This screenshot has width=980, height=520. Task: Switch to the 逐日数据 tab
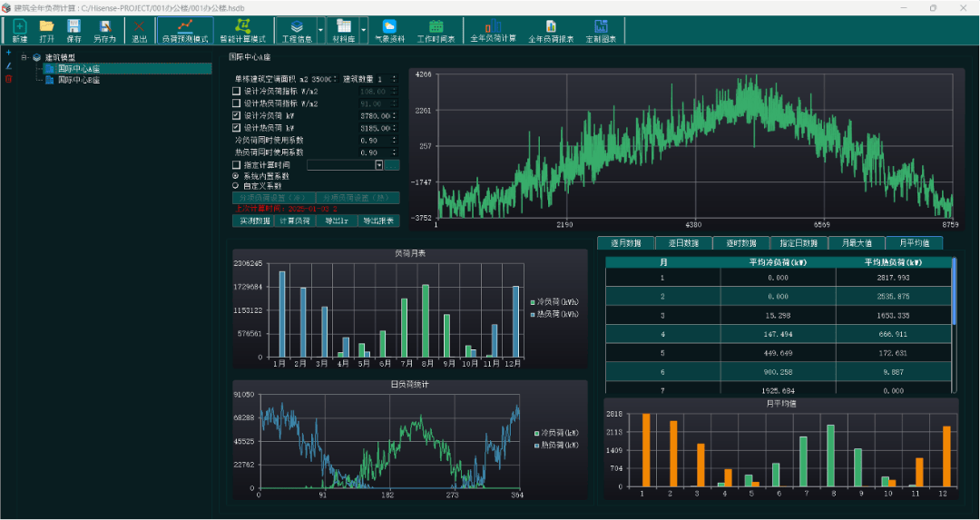tap(682, 243)
